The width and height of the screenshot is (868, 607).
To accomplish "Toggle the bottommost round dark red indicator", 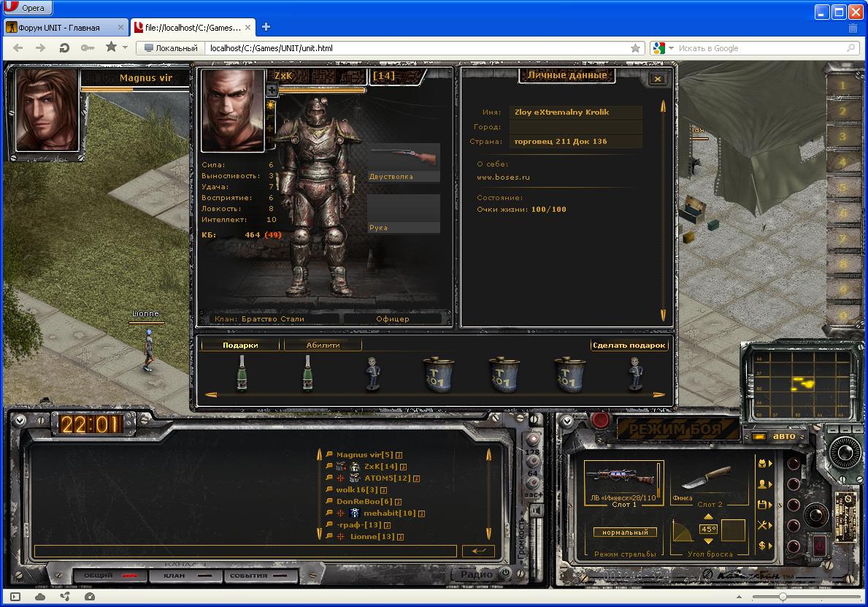I will [x=794, y=546].
